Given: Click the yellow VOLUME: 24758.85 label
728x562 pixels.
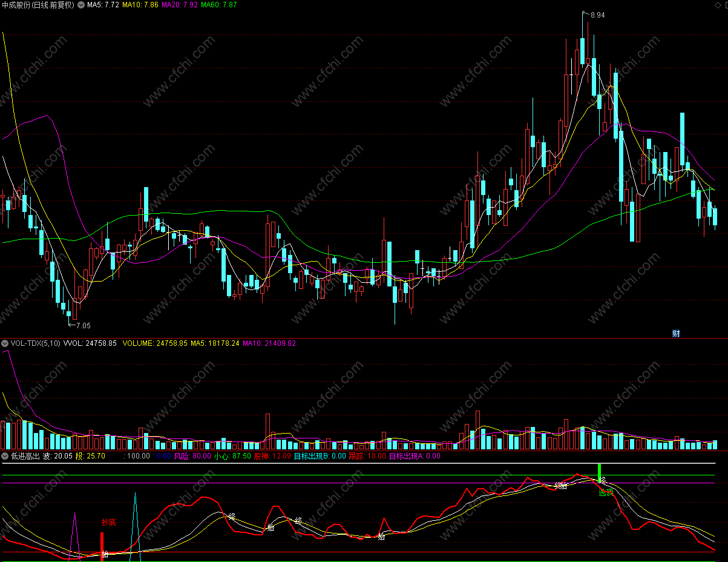Looking at the screenshot, I should pyautogui.click(x=155, y=343).
